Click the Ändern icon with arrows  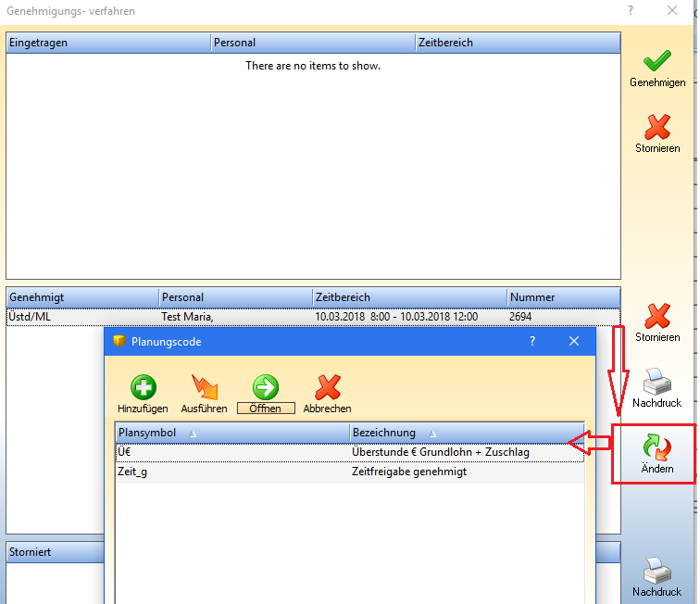tap(656, 448)
